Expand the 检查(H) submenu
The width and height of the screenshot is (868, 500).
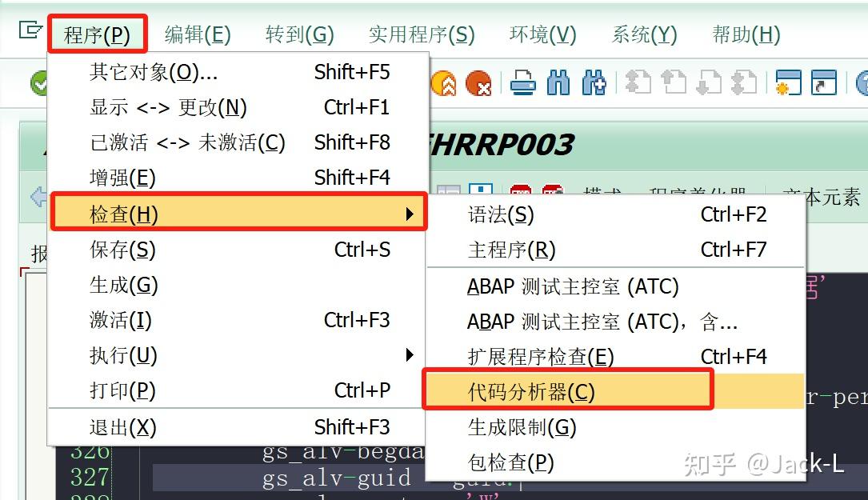pos(238,214)
